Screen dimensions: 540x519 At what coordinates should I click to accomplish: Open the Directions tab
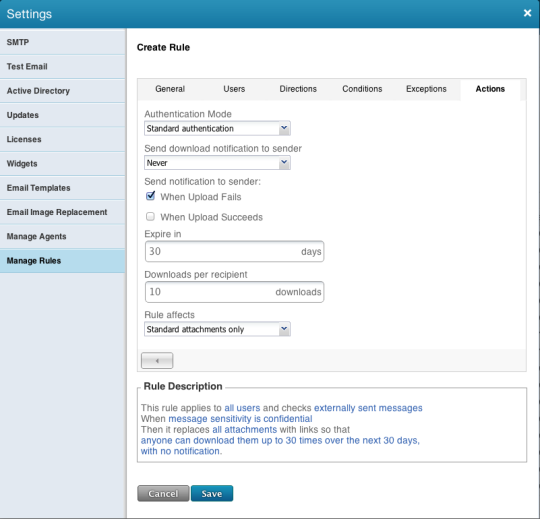click(298, 89)
